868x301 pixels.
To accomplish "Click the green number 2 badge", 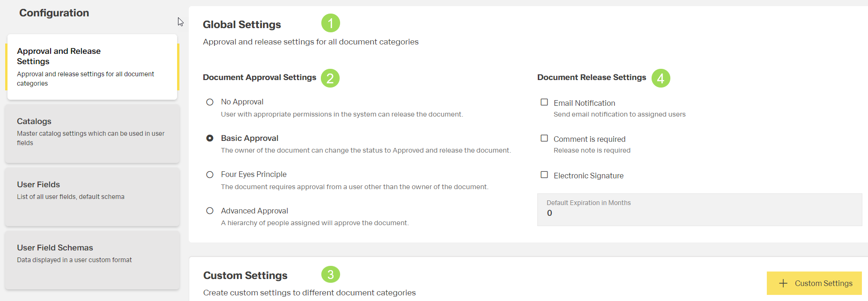I will tap(330, 78).
